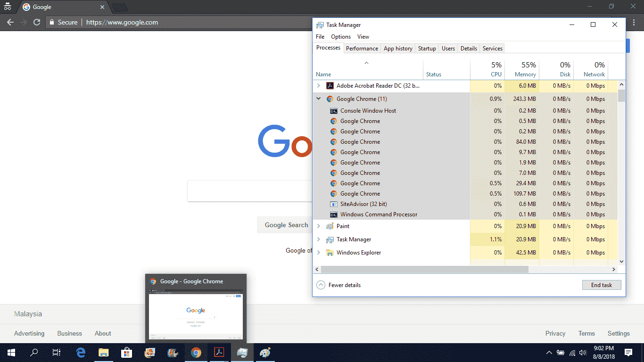Open the Privacy footer link

pyautogui.click(x=555, y=333)
